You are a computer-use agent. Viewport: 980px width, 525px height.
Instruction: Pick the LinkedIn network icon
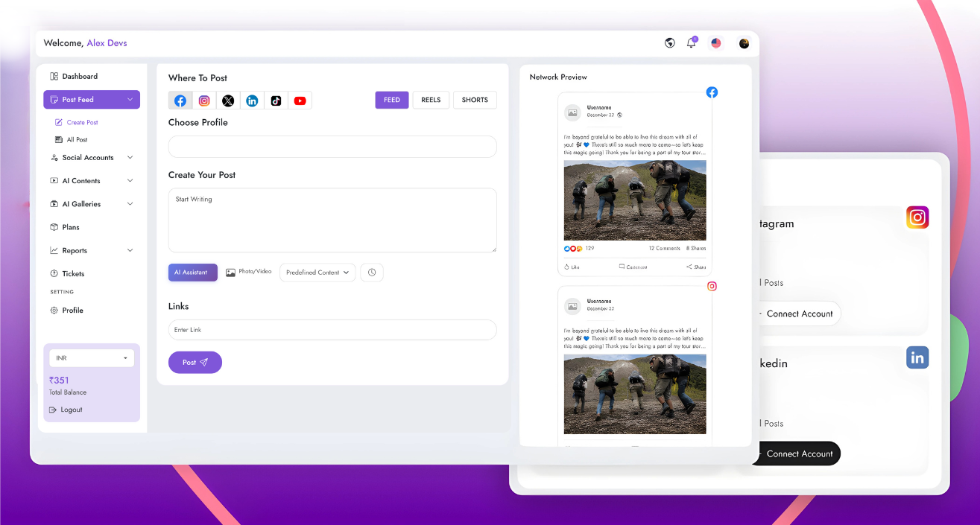click(252, 101)
